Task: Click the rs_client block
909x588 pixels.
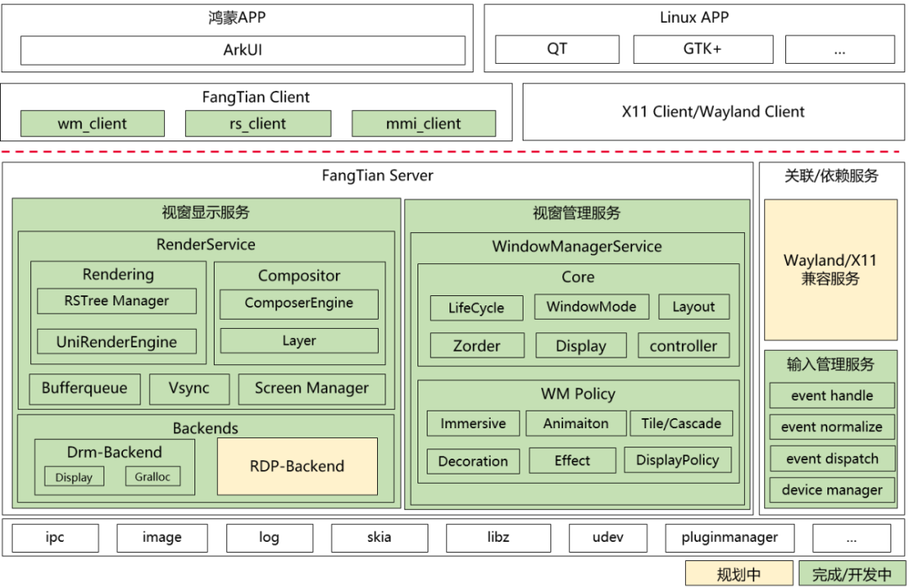Action: pos(258,124)
